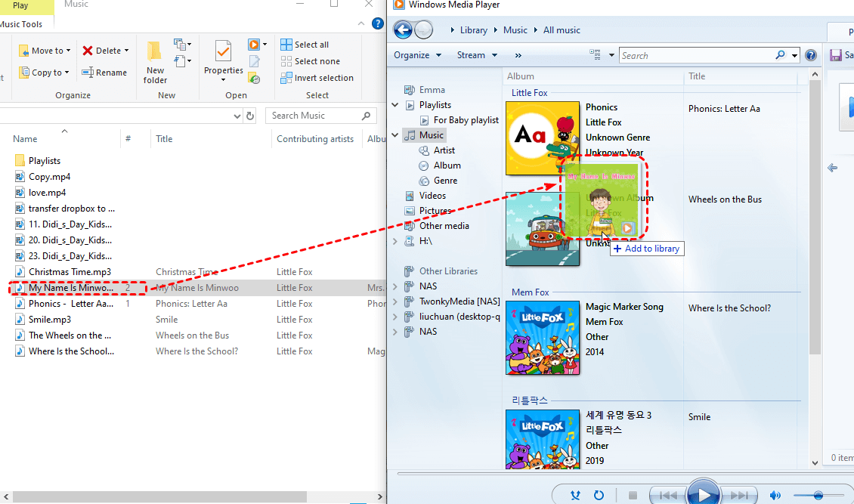
Task: Mute the Media Player volume
Action: tap(775, 495)
